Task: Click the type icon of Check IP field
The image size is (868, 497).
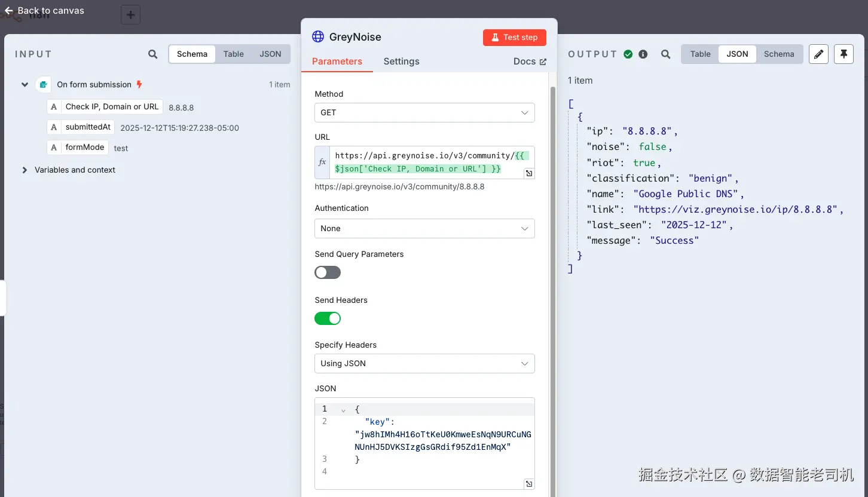Action: 54,107
